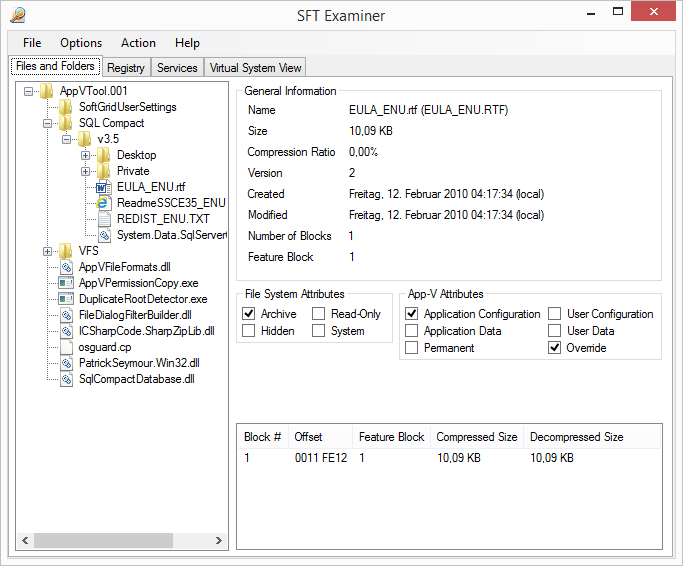
Task: Toggle Application Configuration checkbox
Action: (x=412, y=314)
